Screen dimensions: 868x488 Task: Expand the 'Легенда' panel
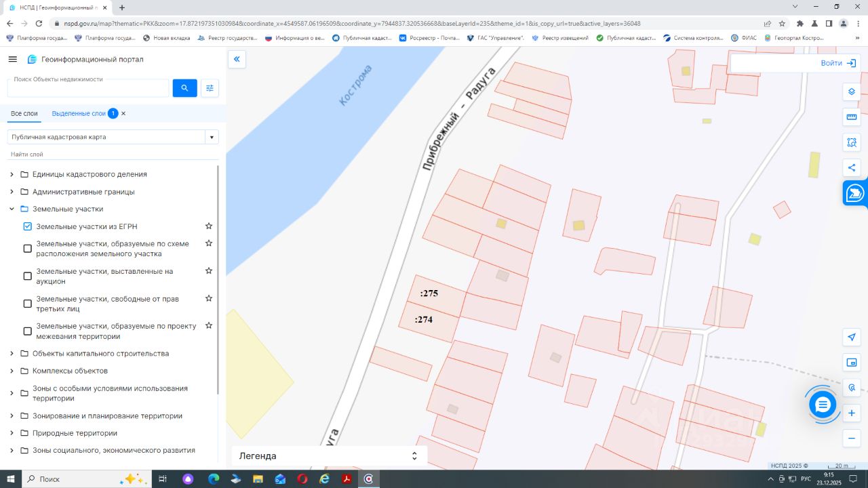click(330, 456)
